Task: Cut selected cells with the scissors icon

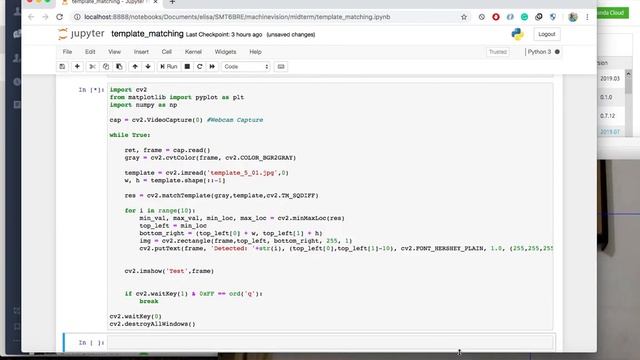Action: point(93,67)
